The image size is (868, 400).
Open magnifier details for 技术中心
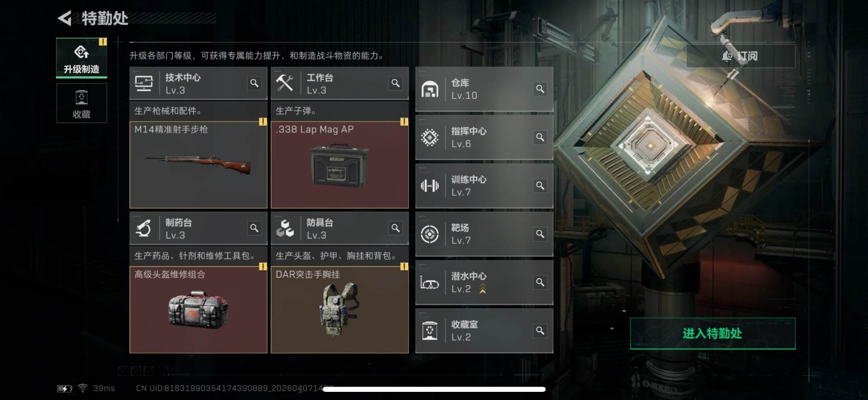pyautogui.click(x=255, y=83)
